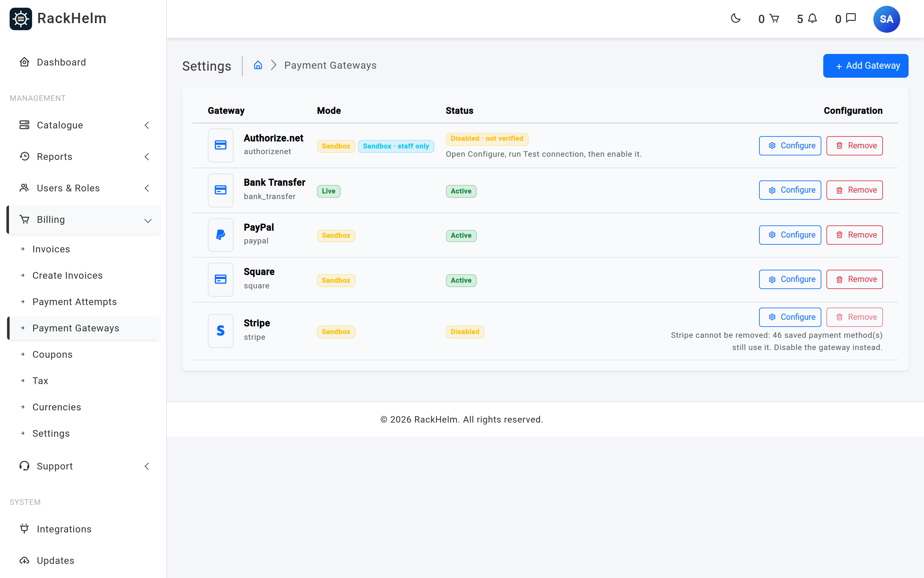Screen dimensions: 924x578
Task: Expand the Catalogue menu chevron
Action: [147, 125]
